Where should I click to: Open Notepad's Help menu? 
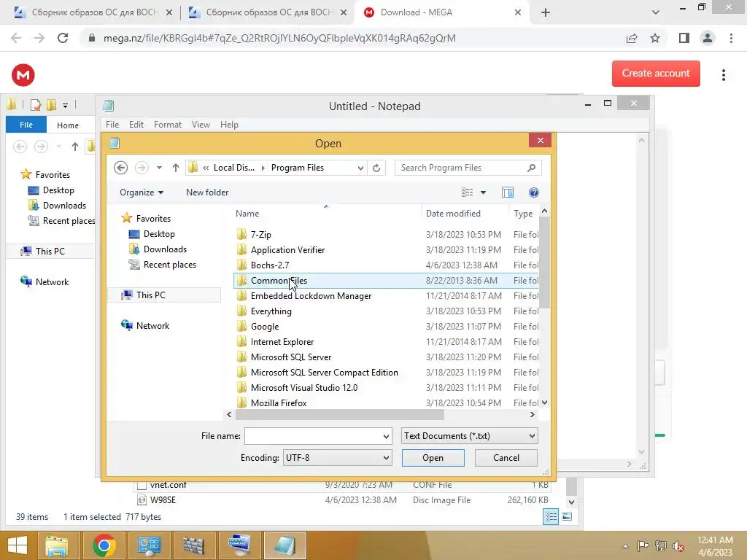coord(229,125)
